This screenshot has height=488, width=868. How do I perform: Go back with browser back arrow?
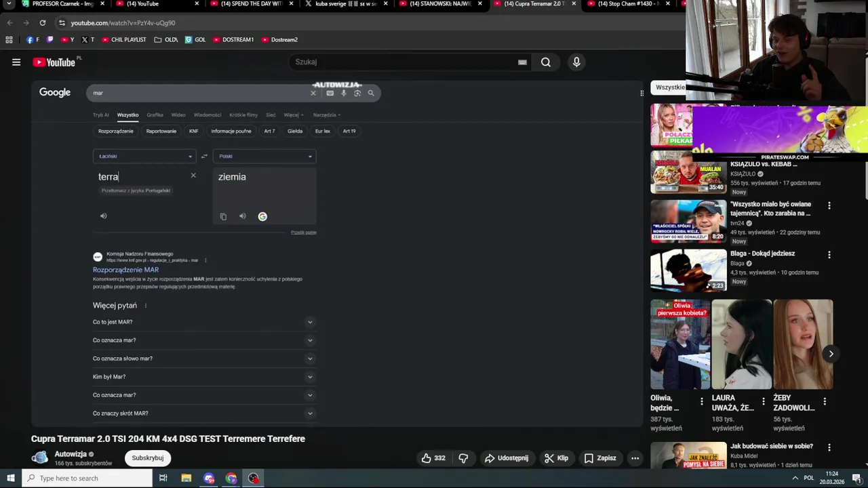pyautogui.click(x=9, y=22)
